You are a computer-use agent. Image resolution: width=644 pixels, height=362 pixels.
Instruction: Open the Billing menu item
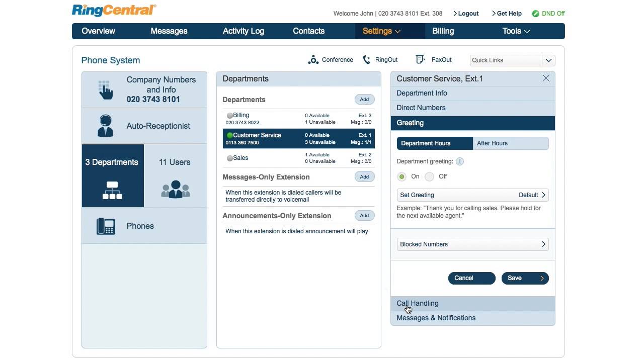tap(443, 31)
